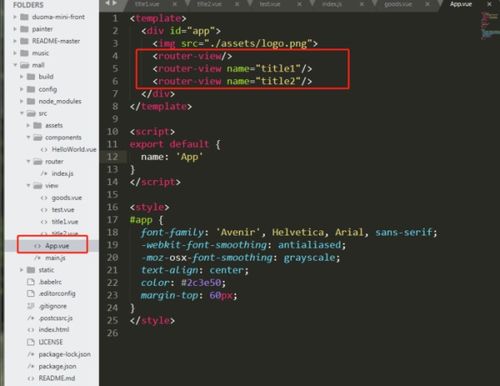Place cursor in the name: 'App' line
This screenshot has height=386, width=500.
(172, 157)
